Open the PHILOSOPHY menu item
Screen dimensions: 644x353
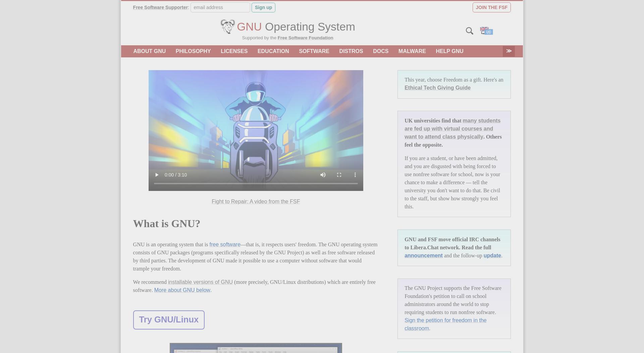coord(193,51)
